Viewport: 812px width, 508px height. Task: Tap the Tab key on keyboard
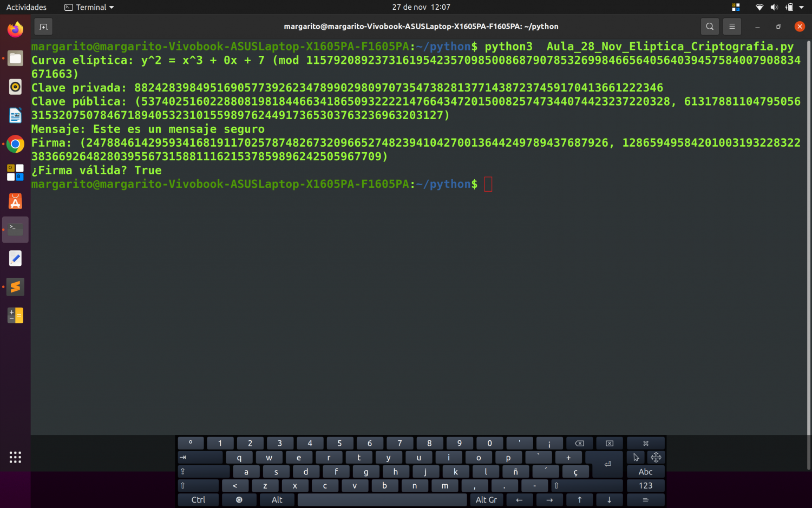[x=200, y=457]
